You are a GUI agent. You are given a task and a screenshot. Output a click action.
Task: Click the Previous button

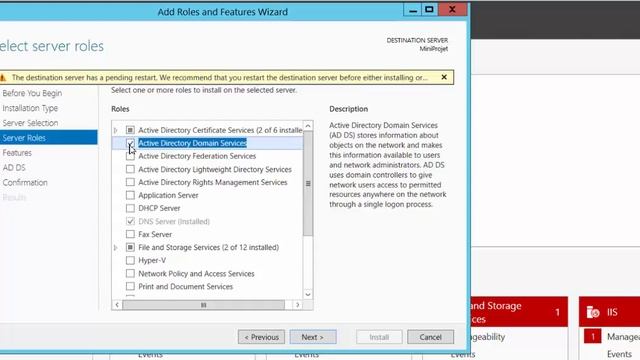click(261, 337)
